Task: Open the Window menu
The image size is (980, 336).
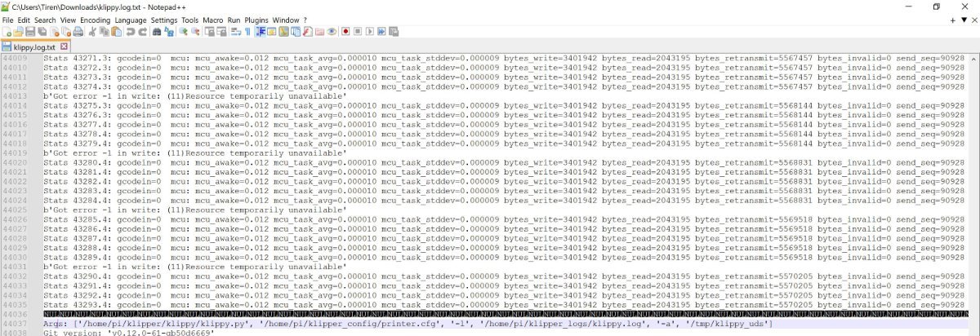Action: tap(286, 20)
